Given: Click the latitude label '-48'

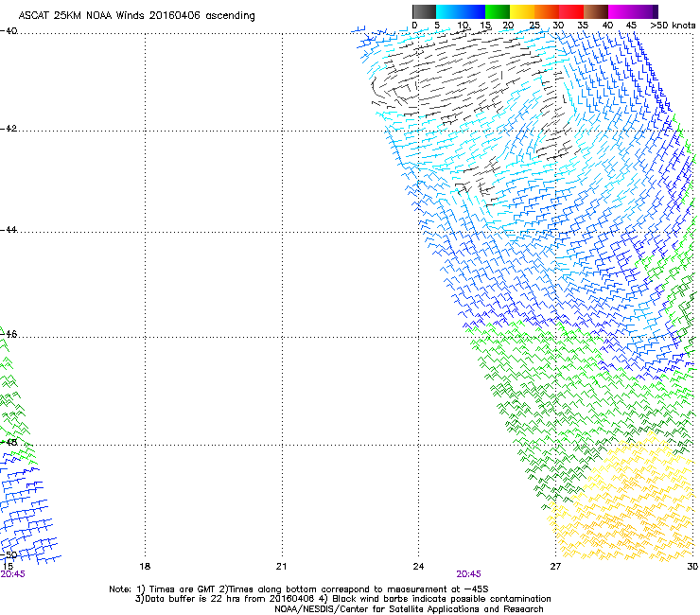Looking at the screenshot, I should coord(9,443).
